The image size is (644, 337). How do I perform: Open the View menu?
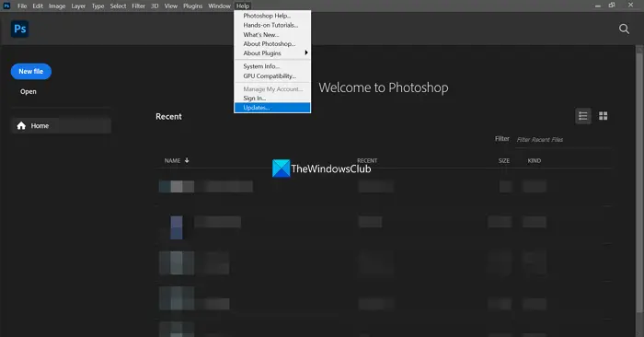click(171, 6)
